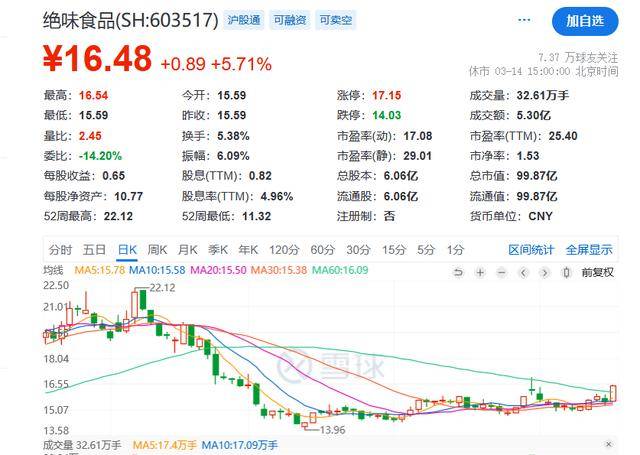The width and height of the screenshot is (640, 455).
Task: Click the candlestick chart style icon
Action: pyautogui.click(x=567, y=272)
